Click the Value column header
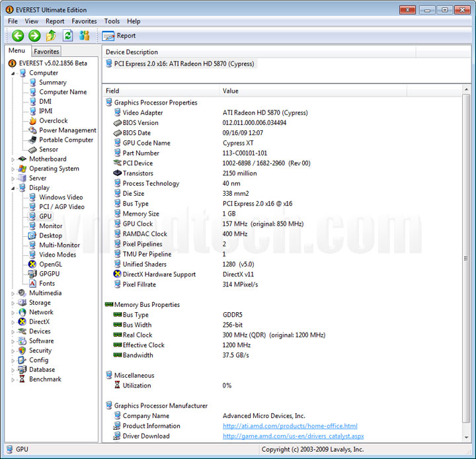The image size is (476, 459). [313, 91]
